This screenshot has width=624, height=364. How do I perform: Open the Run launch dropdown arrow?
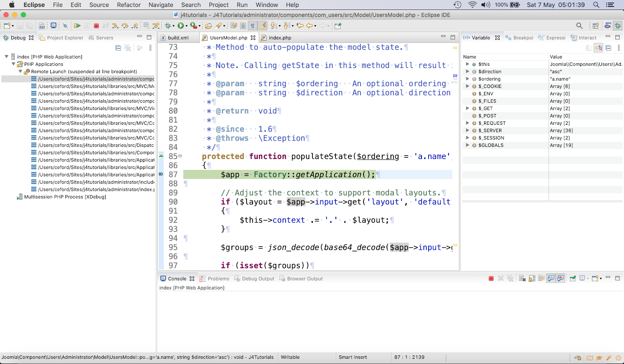[186, 26]
